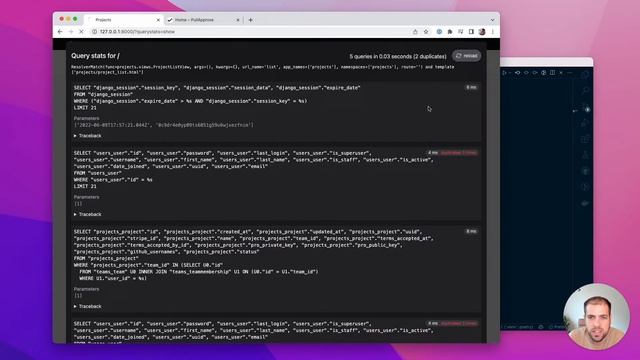
Task: Close the Home - PullApprove tab
Action: pyautogui.click(x=238, y=20)
